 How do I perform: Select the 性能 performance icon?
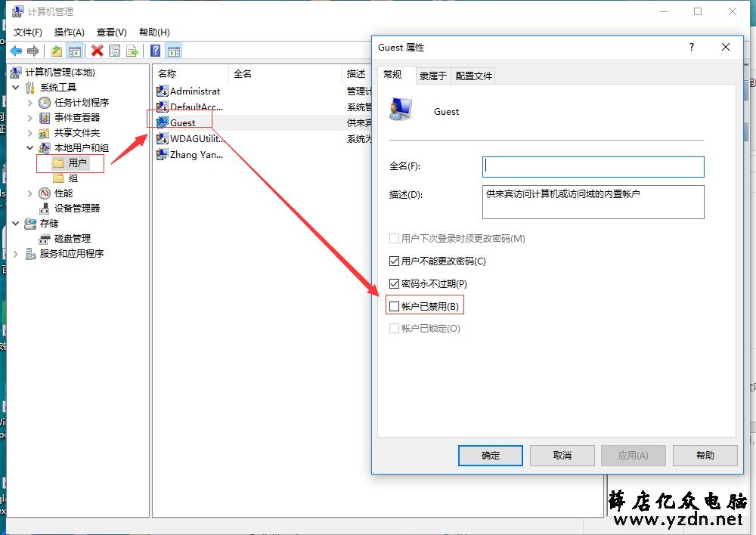[x=45, y=193]
